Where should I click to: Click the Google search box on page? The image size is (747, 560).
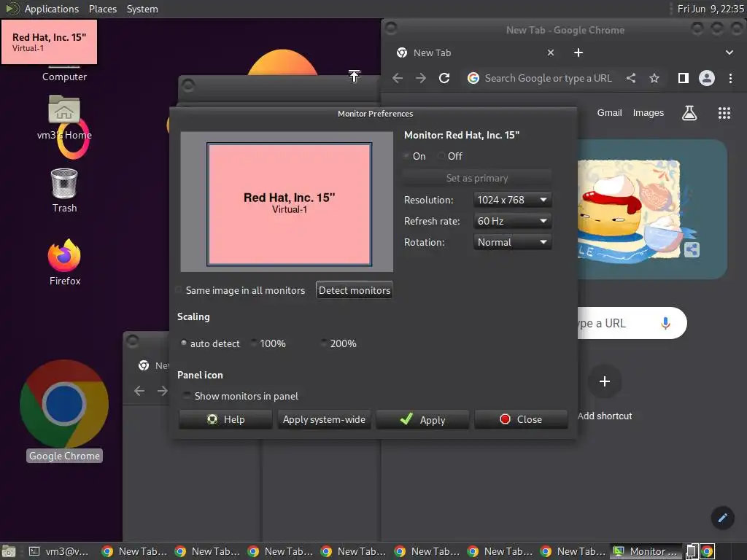[x=632, y=323]
